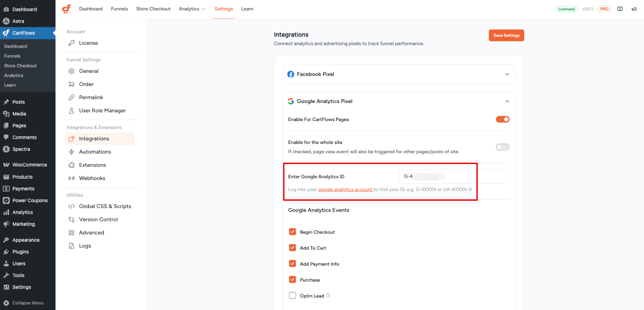Uncheck Begin Checkout event

(292, 232)
